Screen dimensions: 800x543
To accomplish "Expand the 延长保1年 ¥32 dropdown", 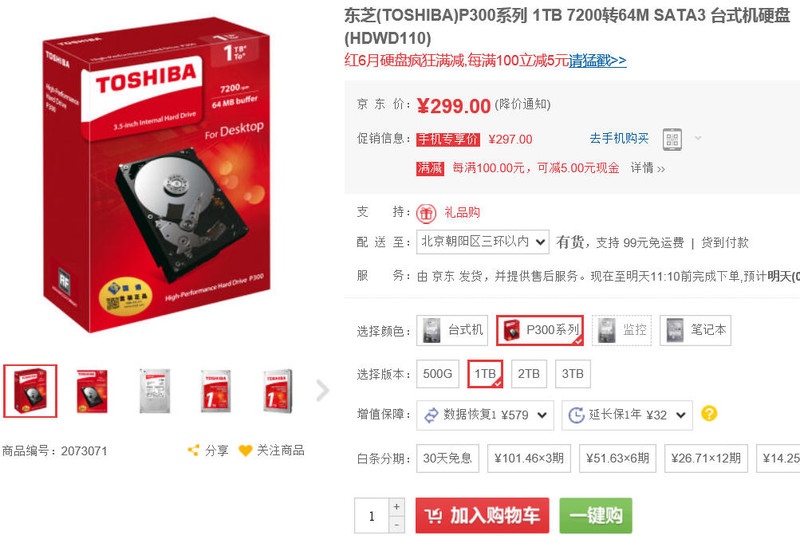I will pos(627,415).
